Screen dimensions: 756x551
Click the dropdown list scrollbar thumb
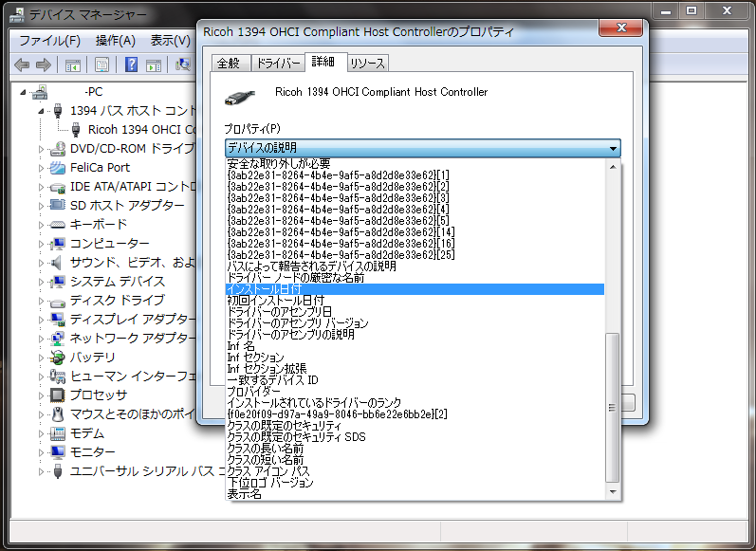613,408
